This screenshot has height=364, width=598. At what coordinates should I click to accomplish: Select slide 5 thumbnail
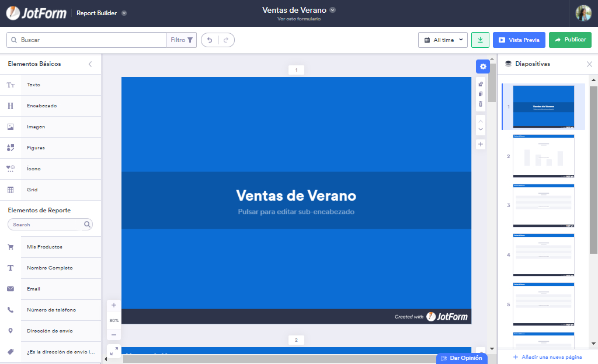click(544, 304)
